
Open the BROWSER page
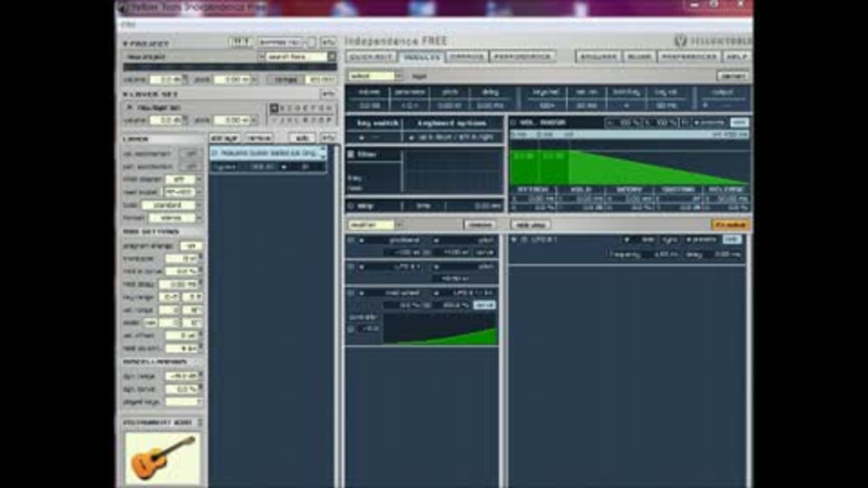pyautogui.click(x=598, y=57)
